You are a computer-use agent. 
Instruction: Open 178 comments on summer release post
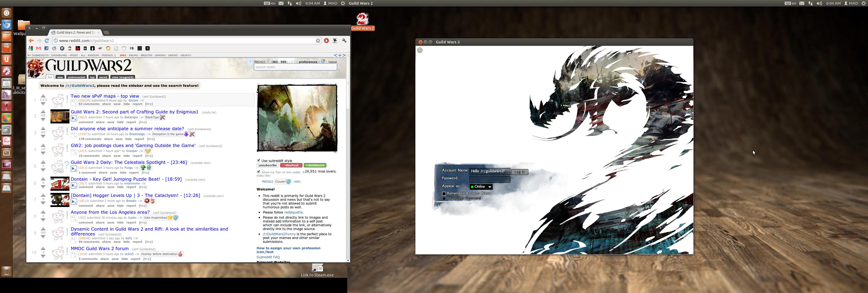point(90,139)
